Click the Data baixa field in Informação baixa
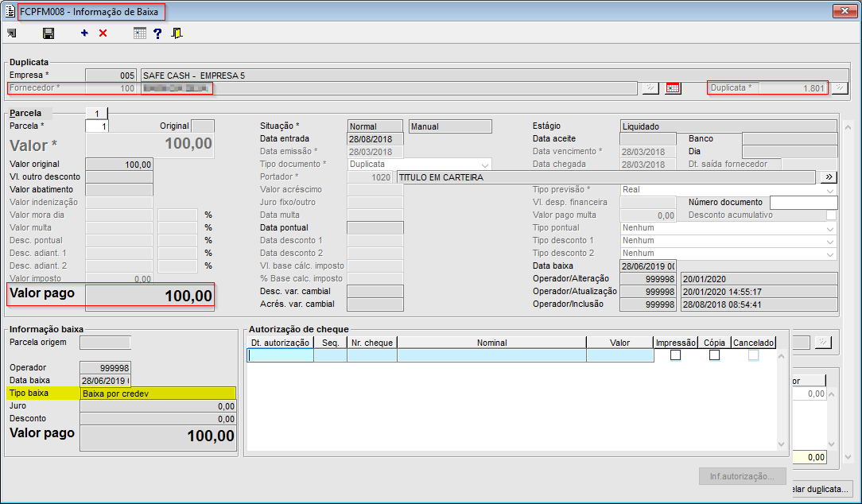 [105, 380]
